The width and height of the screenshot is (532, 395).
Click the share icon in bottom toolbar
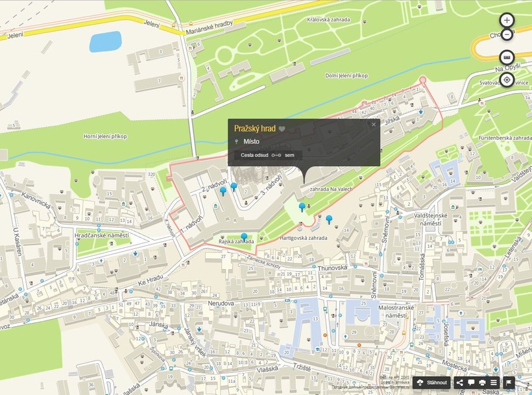point(460,383)
